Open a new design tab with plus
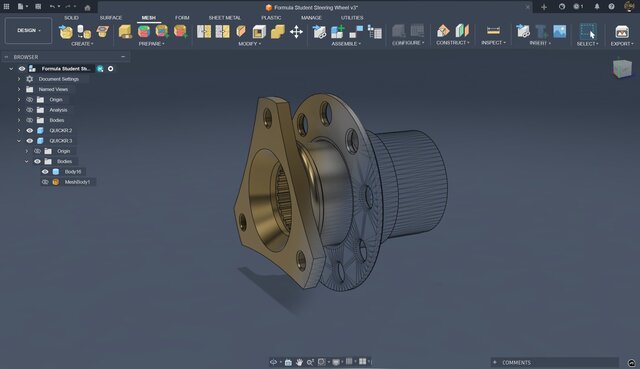640x369 pixels. tap(544, 7)
